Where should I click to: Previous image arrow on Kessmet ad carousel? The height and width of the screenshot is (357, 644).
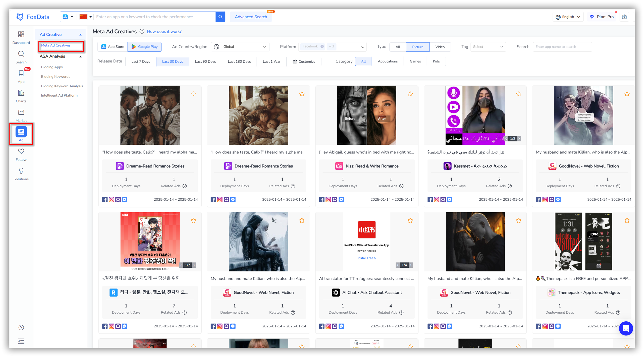(x=506, y=138)
